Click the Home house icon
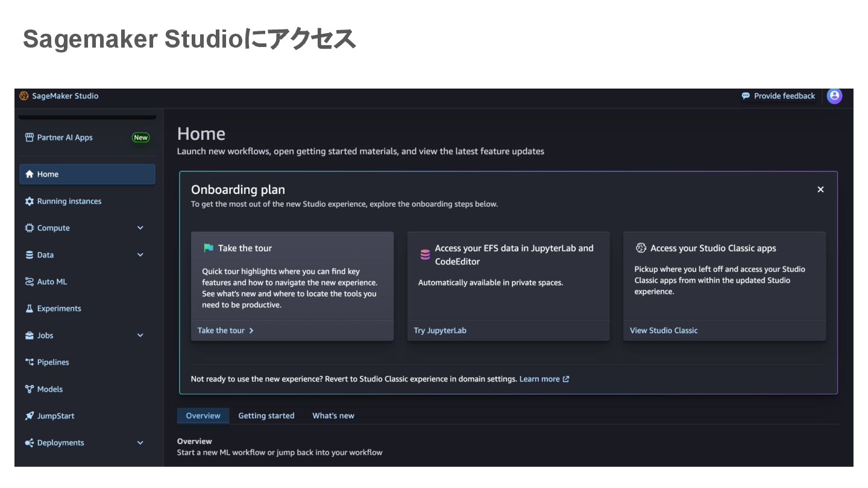The height and width of the screenshot is (488, 868). coord(29,174)
